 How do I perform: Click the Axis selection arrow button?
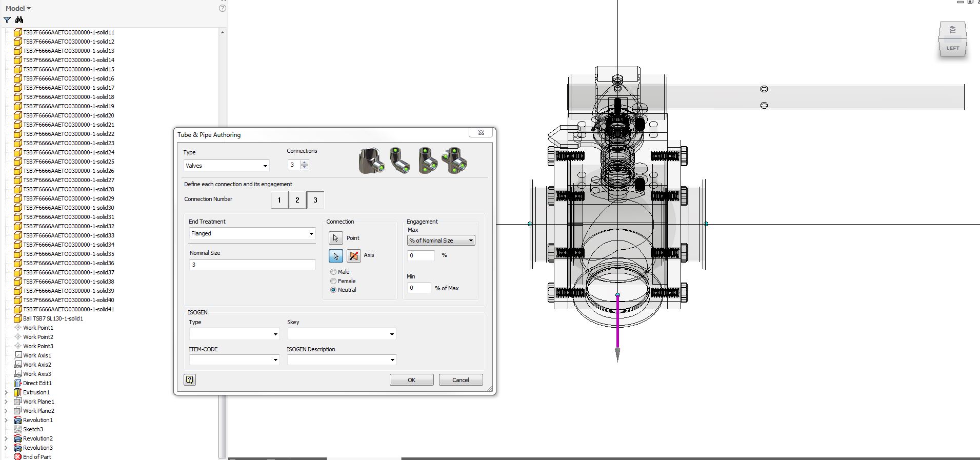point(335,255)
